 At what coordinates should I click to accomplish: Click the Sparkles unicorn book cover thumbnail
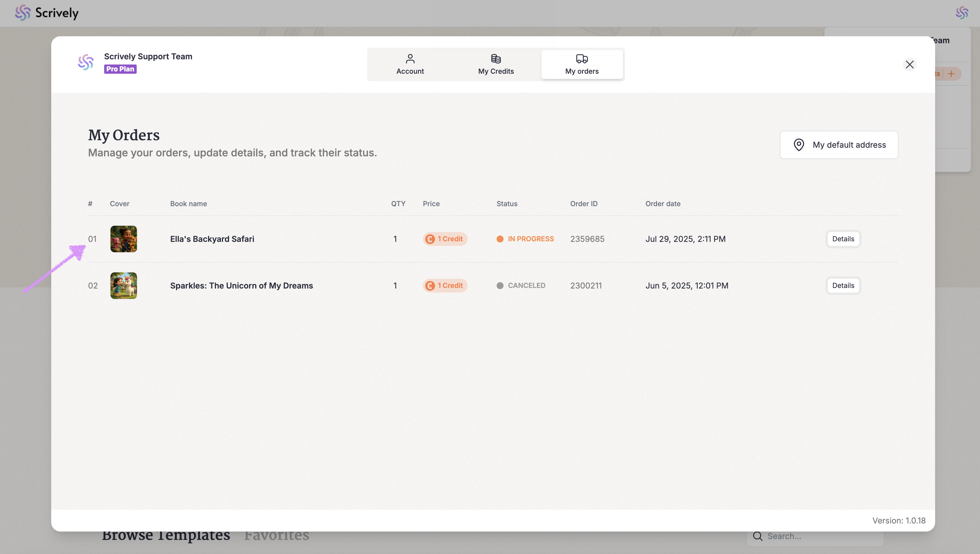pos(124,286)
